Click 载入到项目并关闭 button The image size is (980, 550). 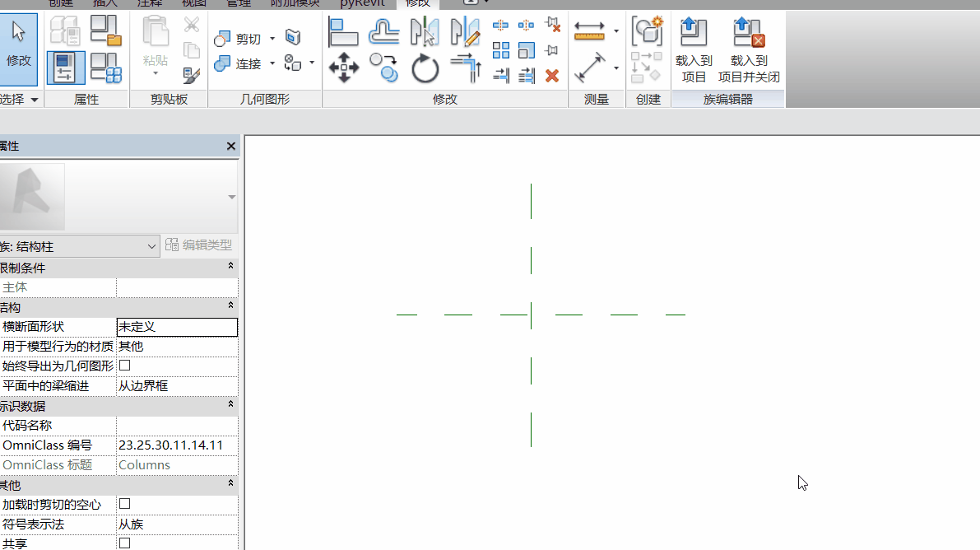pos(749,50)
